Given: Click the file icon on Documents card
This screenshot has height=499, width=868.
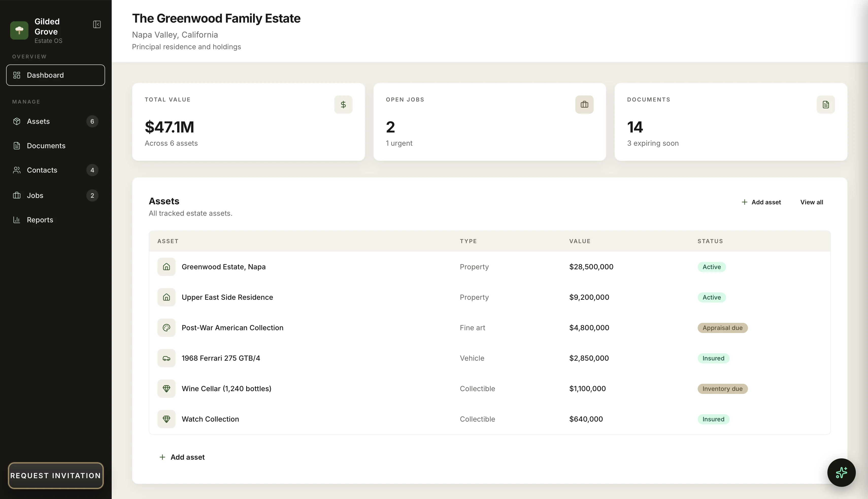Looking at the screenshot, I should click(826, 105).
